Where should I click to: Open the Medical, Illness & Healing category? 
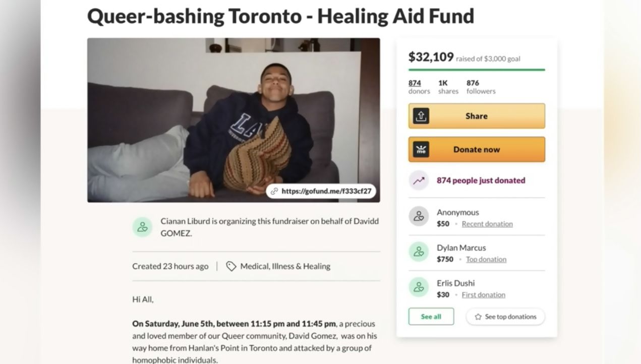pos(285,266)
